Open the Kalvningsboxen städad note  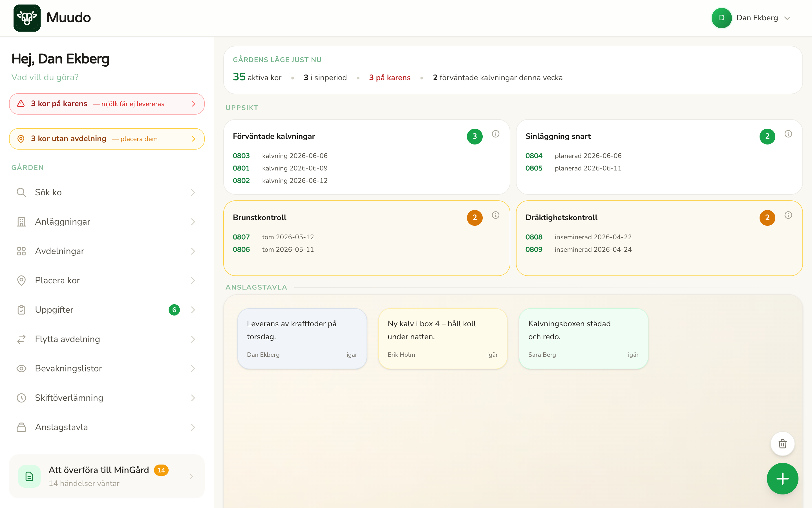pos(583,339)
